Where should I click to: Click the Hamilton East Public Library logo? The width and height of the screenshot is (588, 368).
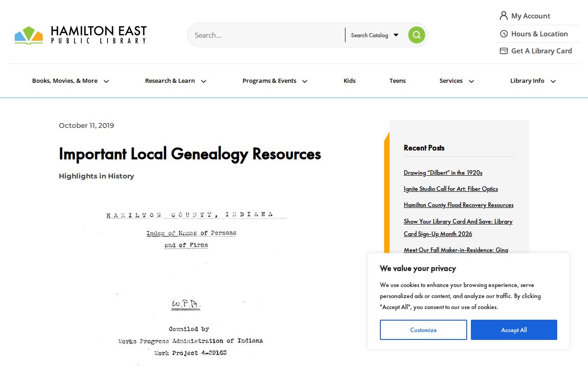[80, 35]
